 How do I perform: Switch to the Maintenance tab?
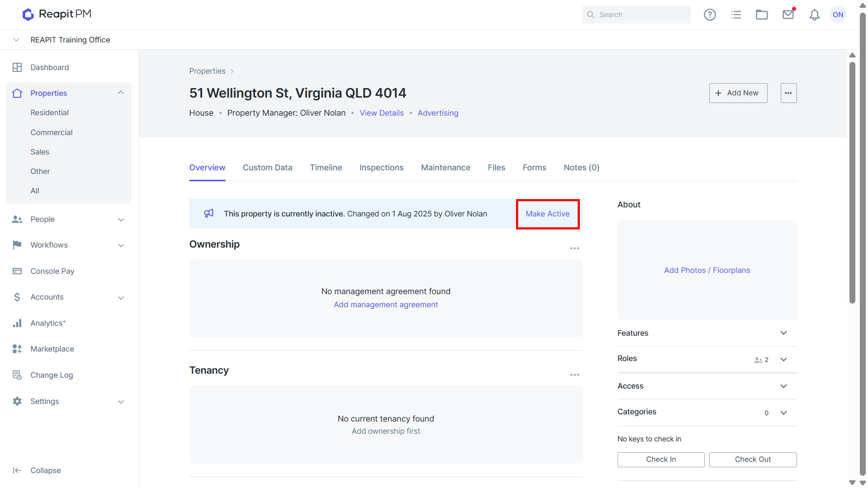click(x=446, y=167)
